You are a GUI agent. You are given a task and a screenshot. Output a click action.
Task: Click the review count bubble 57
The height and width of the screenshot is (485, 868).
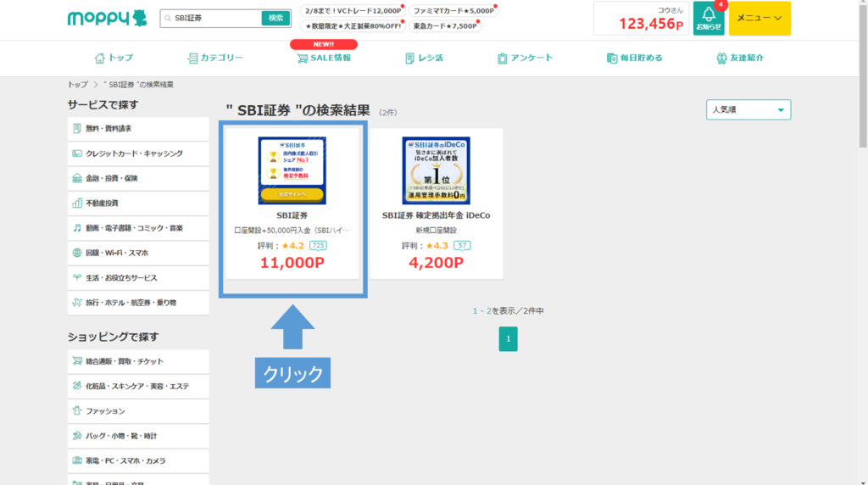(462, 245)
